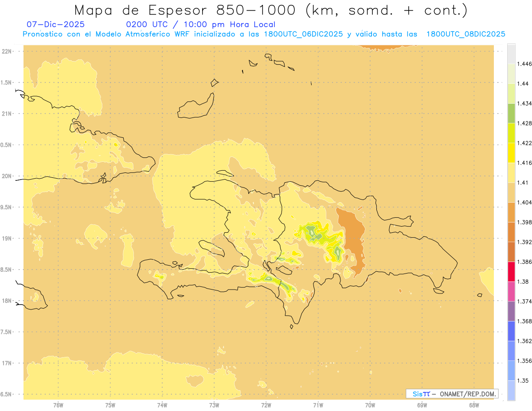The height and width of the screenshot is (411, 532).
Task: Select longitude label '75W'
Action: pyautogui.click(x=110, y=405)
